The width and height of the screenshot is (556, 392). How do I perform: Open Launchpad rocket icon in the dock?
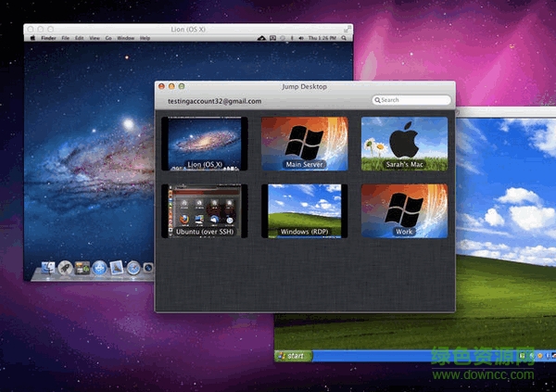[x=65, y=268]
